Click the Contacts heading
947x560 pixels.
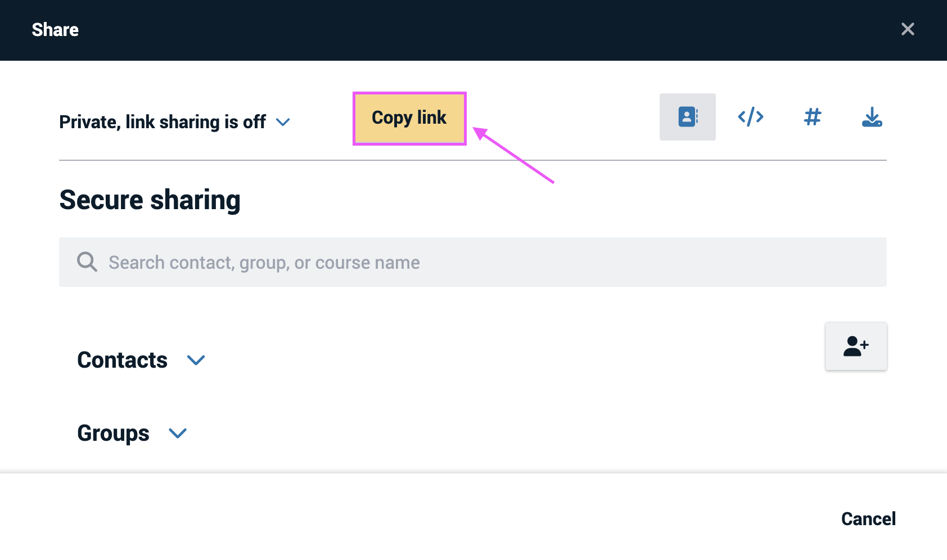click(122, 360)
